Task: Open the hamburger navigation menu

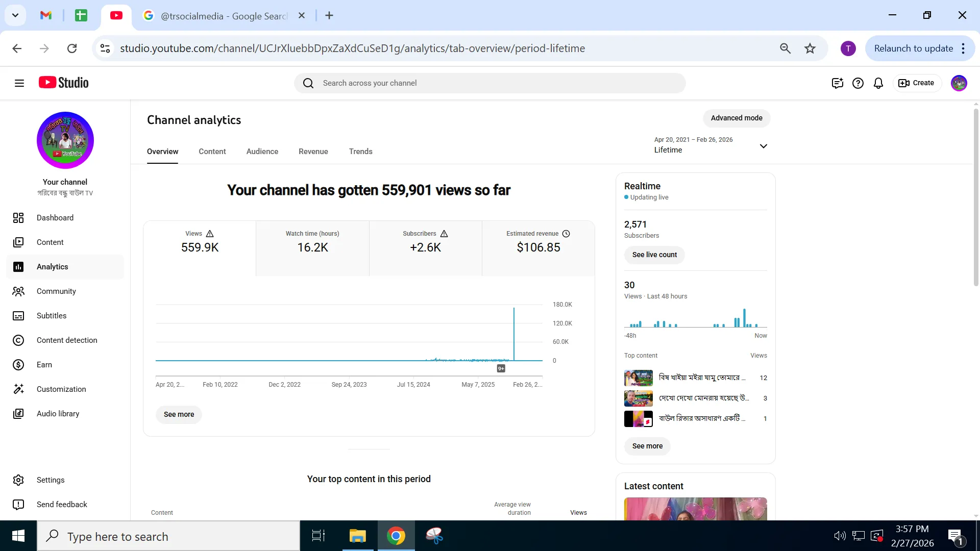Action: click(19, 83)
